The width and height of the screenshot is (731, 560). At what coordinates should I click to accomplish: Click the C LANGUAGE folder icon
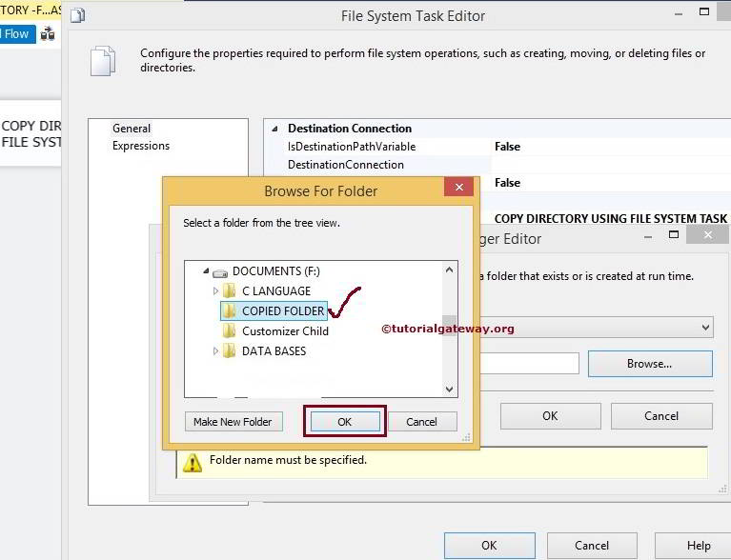(229, 291)
